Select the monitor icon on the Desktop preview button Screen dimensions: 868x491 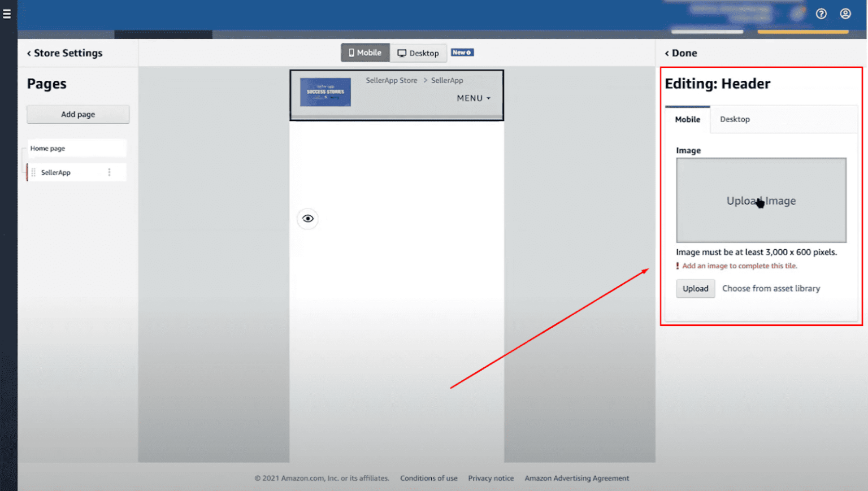tap(403, 53)
